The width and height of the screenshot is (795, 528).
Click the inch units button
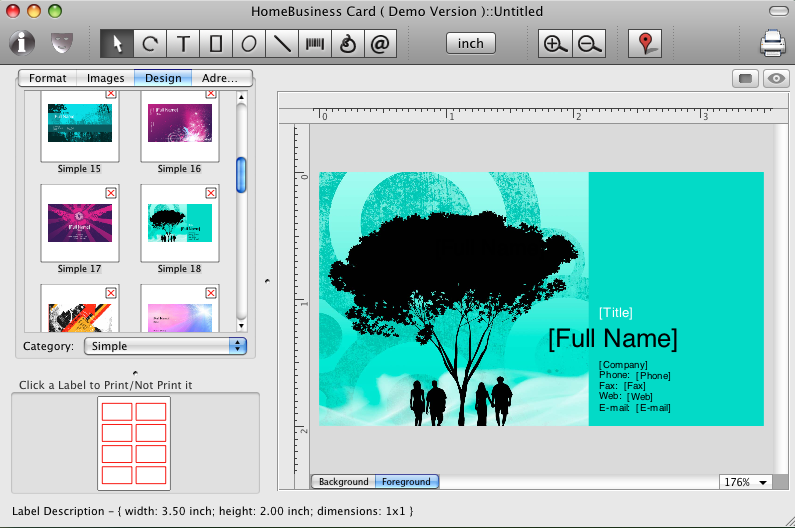tap(470, 44)
